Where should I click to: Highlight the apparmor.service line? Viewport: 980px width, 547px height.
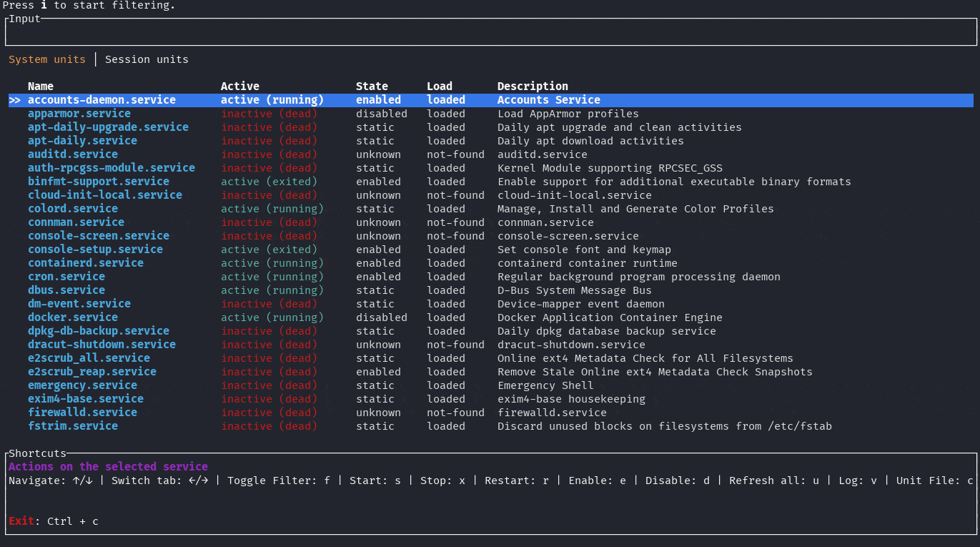pos(79,113)
